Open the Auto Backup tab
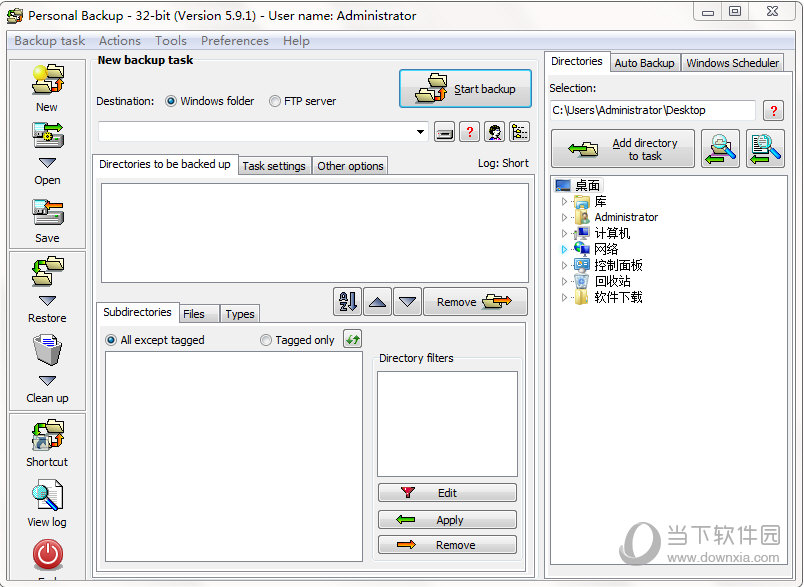Screen dimensions: 804x587 [645, 63]
